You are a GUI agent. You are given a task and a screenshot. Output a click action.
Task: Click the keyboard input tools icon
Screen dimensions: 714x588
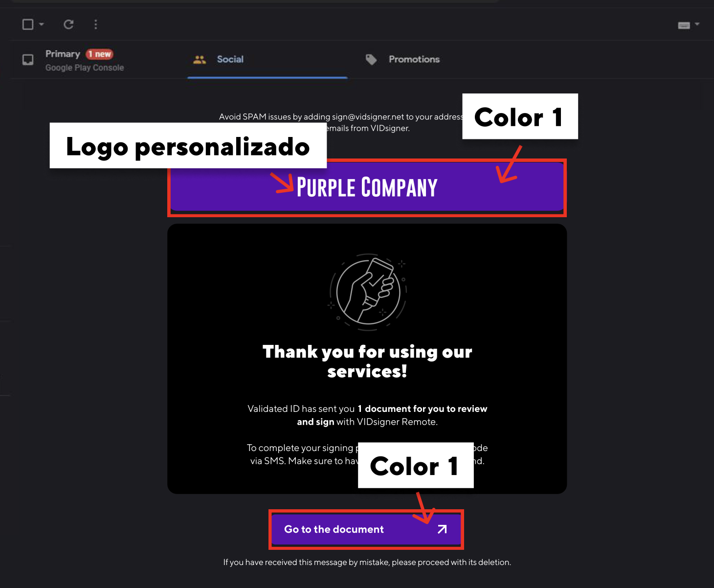pyautogui.click(x=684, y=25)
